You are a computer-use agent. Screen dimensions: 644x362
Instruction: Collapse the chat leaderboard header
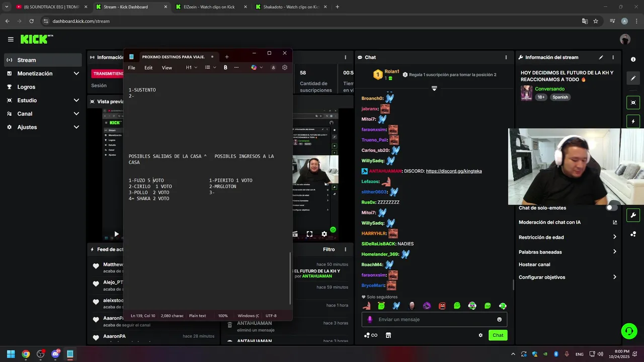pos(434,88)
